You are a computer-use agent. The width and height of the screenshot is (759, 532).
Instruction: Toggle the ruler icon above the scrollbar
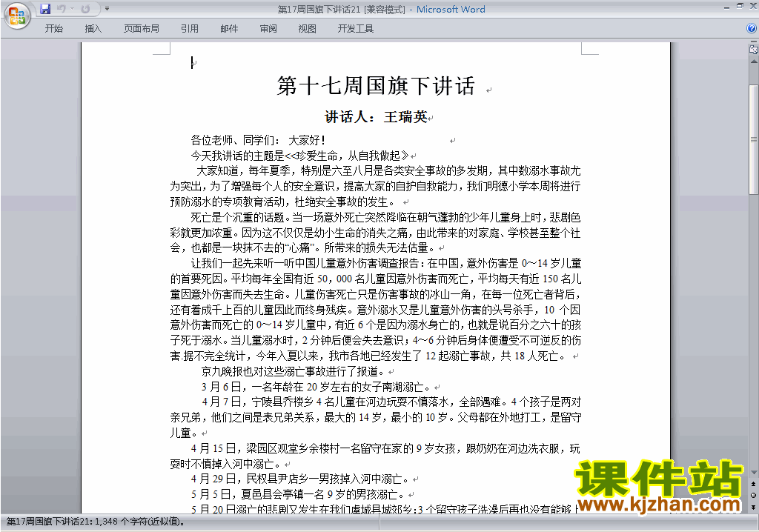[x=753, y=49]
